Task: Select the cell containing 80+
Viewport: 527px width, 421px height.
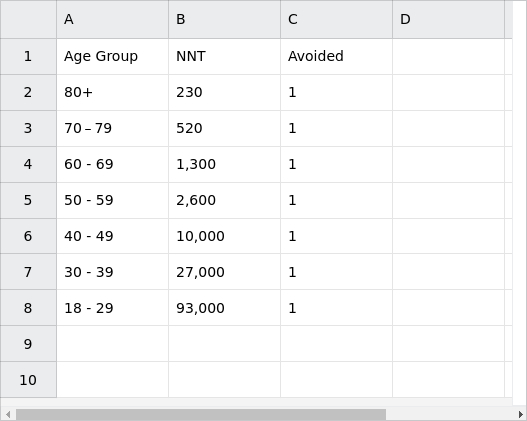Action: click(113, 92)
